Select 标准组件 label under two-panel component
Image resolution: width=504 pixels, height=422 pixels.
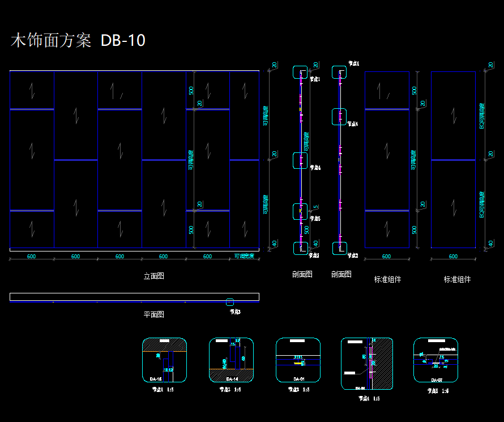point(457,280)
